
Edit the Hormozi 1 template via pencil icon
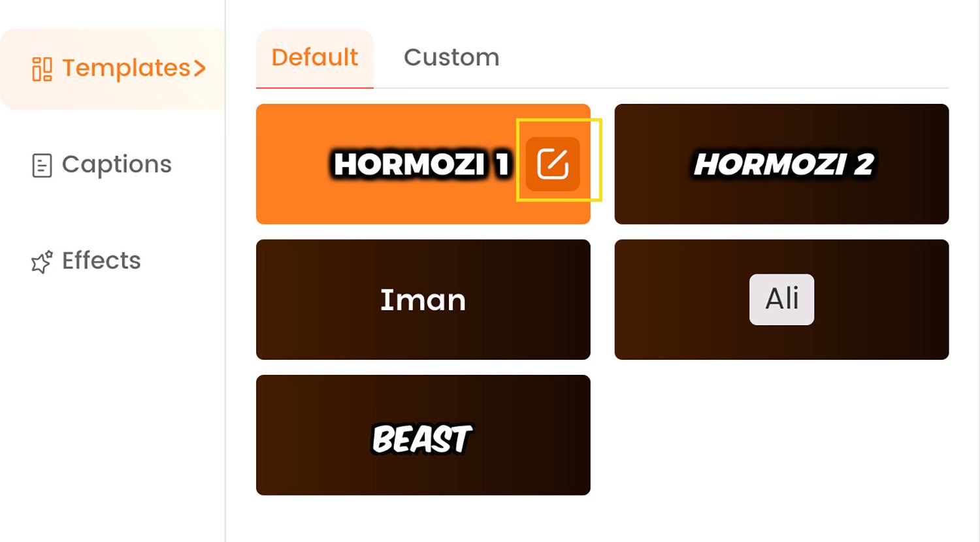click(x=553, y=164)
